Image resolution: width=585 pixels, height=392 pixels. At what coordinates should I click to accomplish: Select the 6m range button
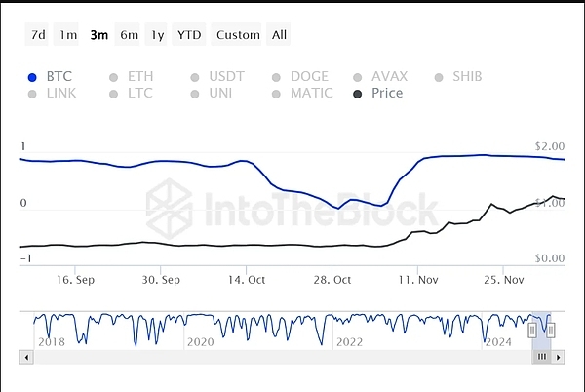pos(130,35)
